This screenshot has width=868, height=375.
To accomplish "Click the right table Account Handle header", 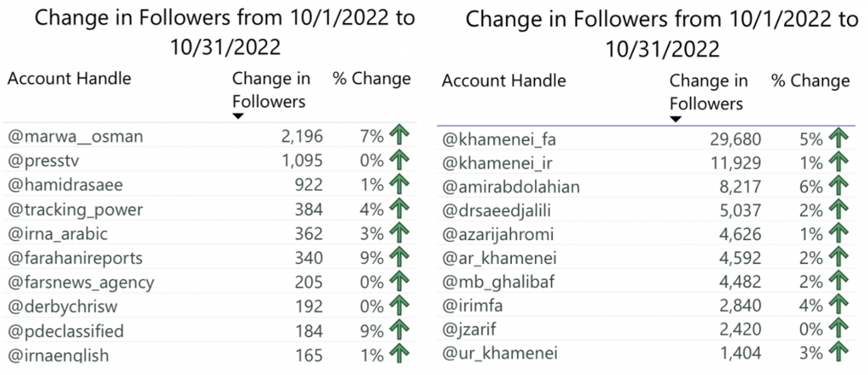I will (504, 81).
